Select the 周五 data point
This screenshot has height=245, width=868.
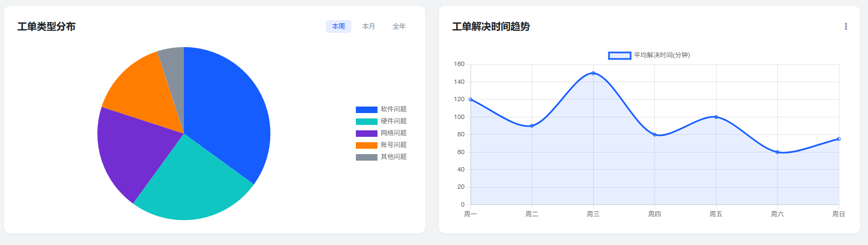point(716,117)
